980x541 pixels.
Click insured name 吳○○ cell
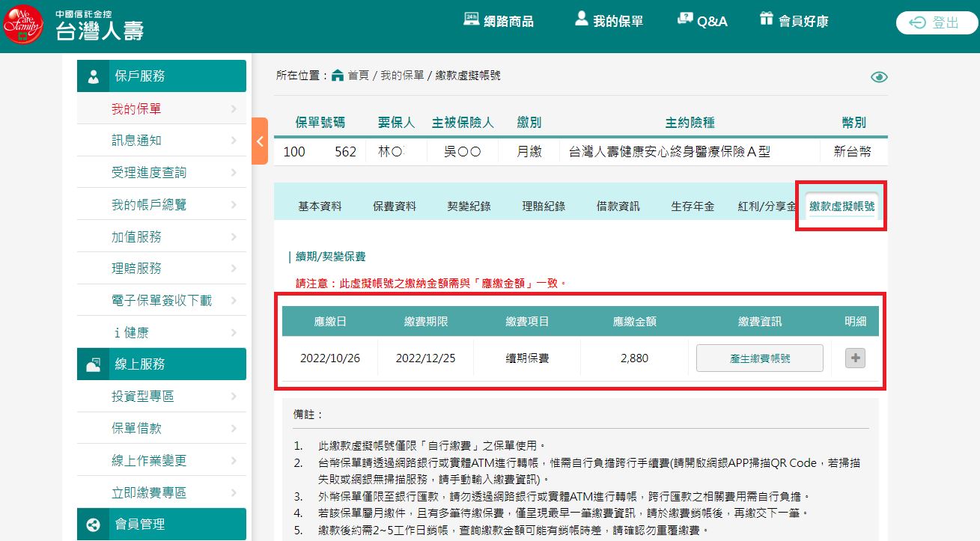(x=463, y=152)
